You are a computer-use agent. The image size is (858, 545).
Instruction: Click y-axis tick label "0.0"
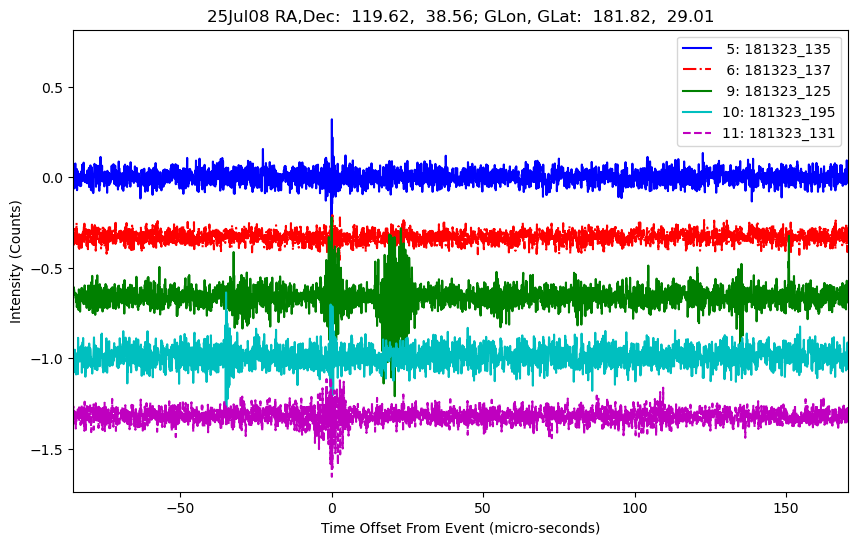point(53,178)
